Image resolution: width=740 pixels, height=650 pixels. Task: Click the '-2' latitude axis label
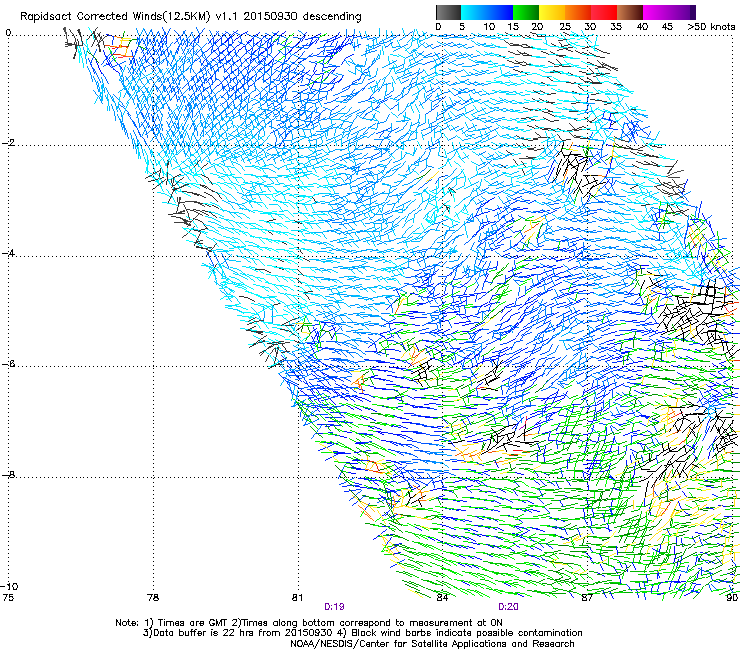8,143
